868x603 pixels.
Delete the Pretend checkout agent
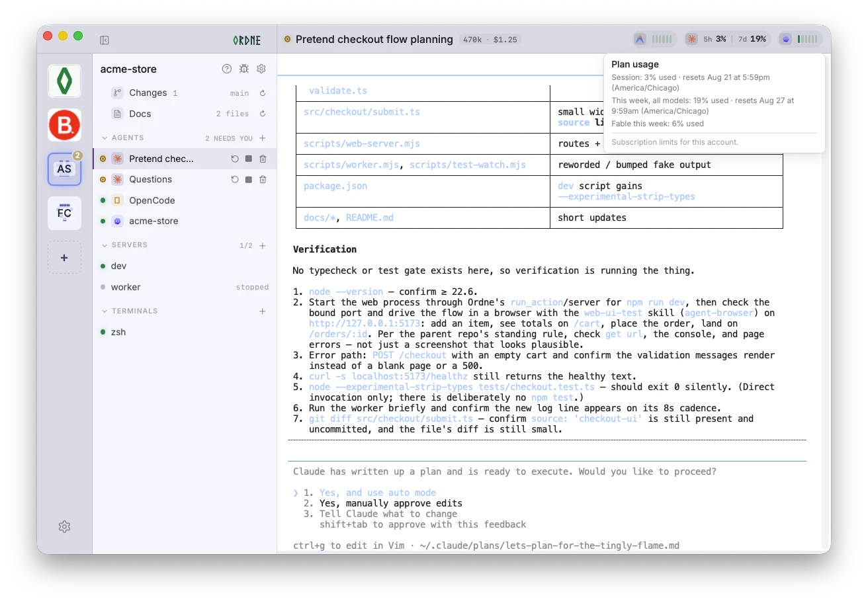(263, 159)
